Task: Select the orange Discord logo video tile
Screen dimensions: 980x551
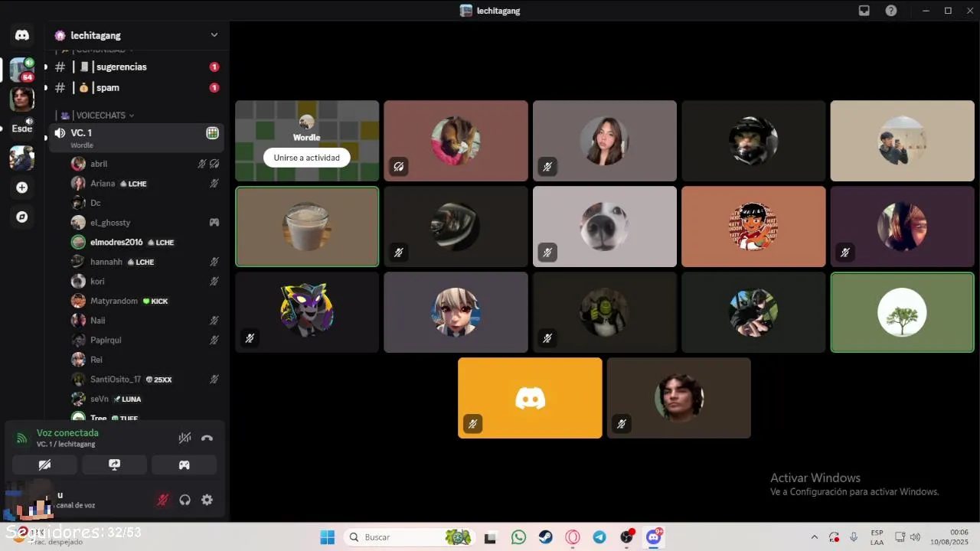Action: (530, 398)
